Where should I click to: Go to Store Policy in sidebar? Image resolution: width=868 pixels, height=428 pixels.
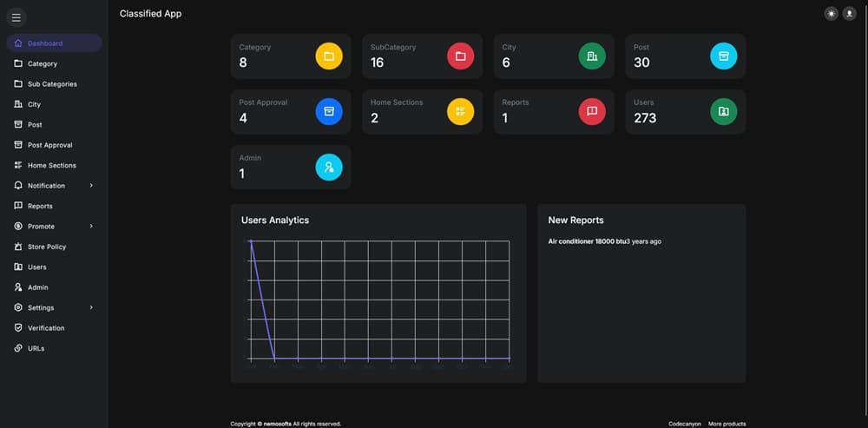[x=46, y=247]
